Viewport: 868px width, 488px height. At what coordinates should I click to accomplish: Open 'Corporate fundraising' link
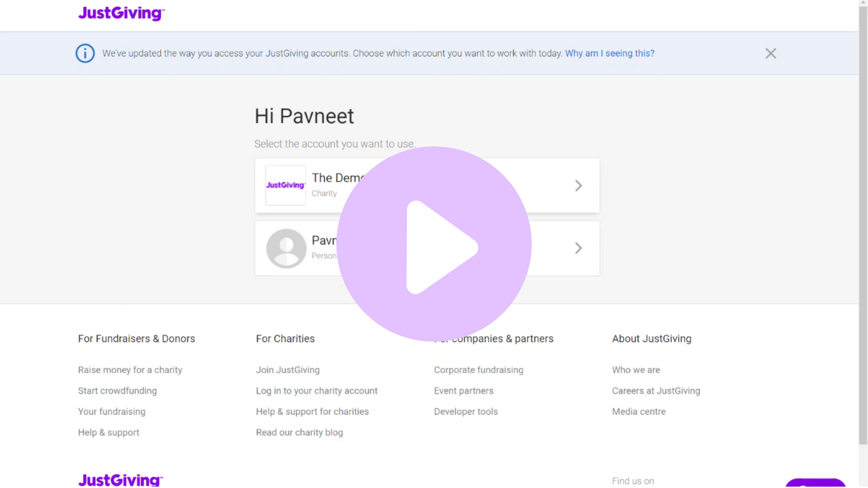[x=479, y=370]
